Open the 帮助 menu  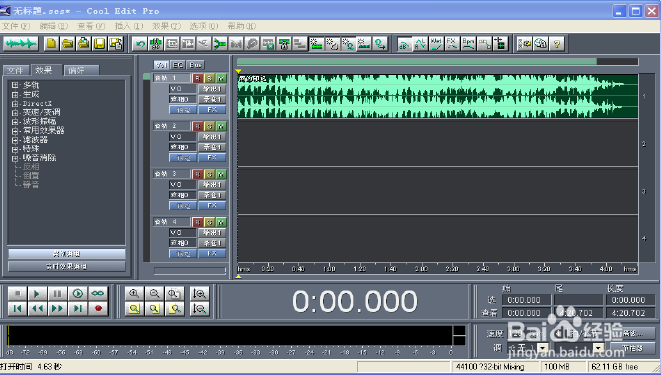pyautogui.click(x=242, y=26)
